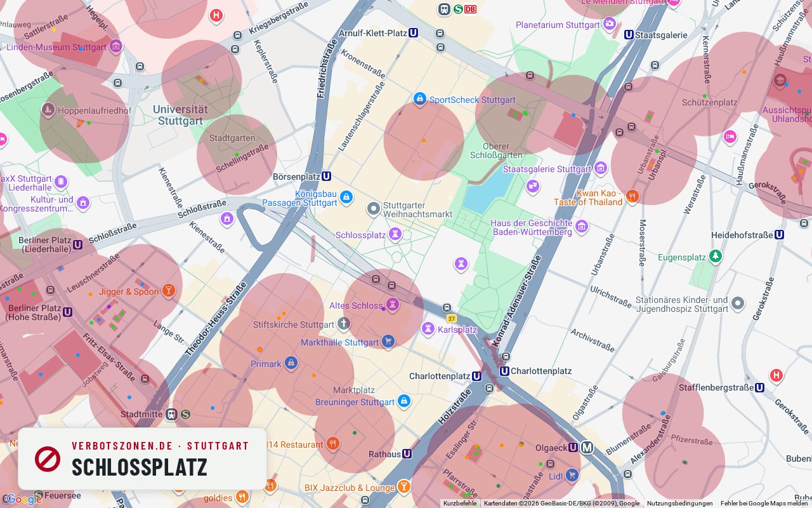Click the red prohibition sign icon in card
The height and width of the screenshot is (508, 812).
(48, 458)
